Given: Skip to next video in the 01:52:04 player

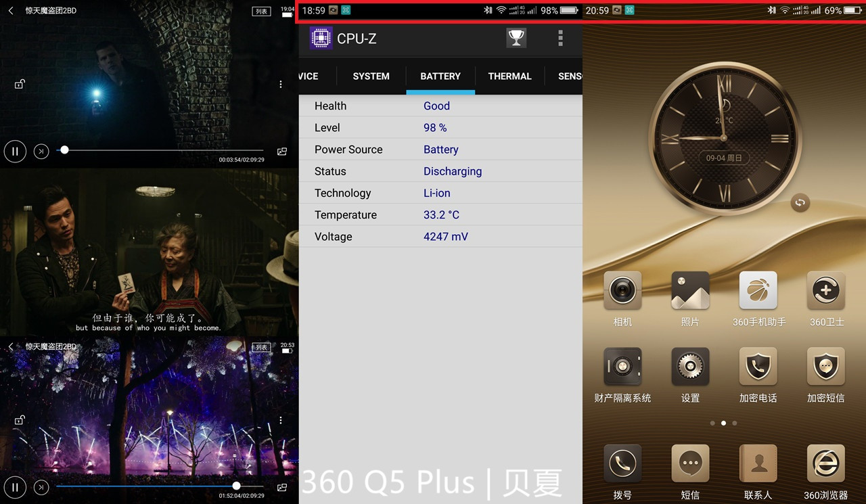Looking at the screenshot, I should [41, 487].
